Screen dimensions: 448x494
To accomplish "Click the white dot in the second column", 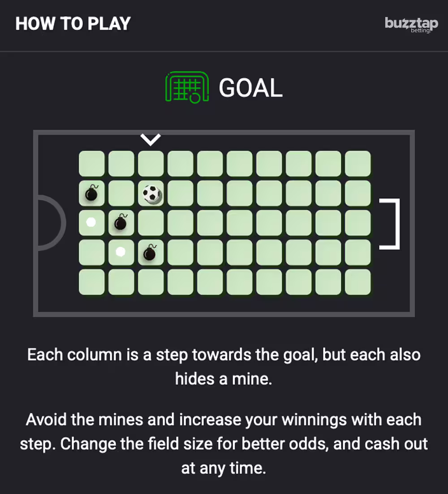I will 121,253.
